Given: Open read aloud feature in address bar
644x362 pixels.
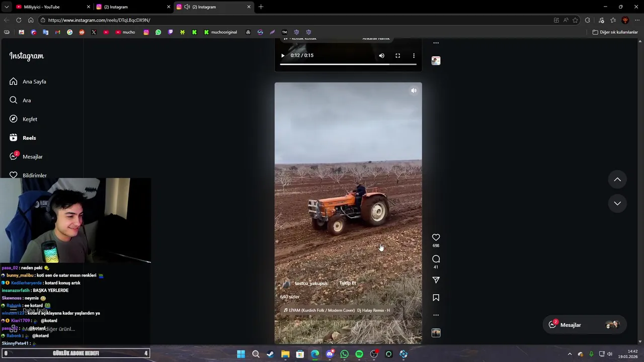Looking at the screenshot, I should point(566,20).
